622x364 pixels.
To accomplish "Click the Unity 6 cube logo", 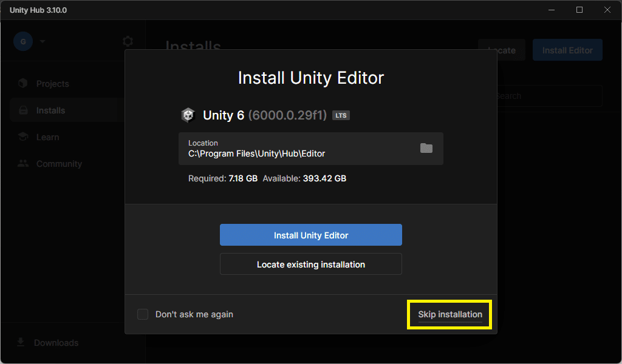I will 187,115.
